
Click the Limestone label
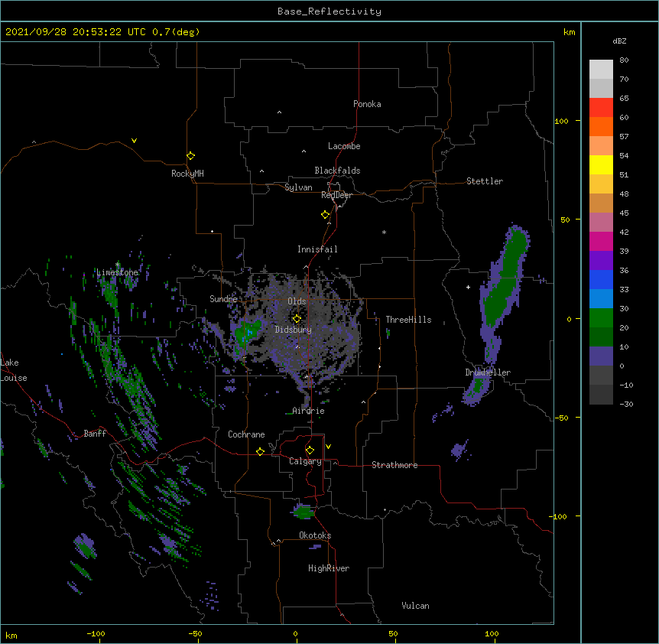(117, 272)
